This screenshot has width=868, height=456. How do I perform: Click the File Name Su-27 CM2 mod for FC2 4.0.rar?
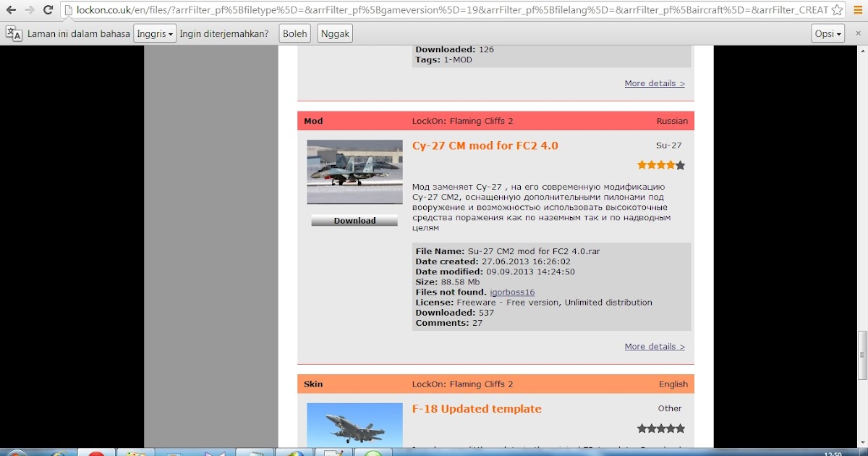pos(508,251)
